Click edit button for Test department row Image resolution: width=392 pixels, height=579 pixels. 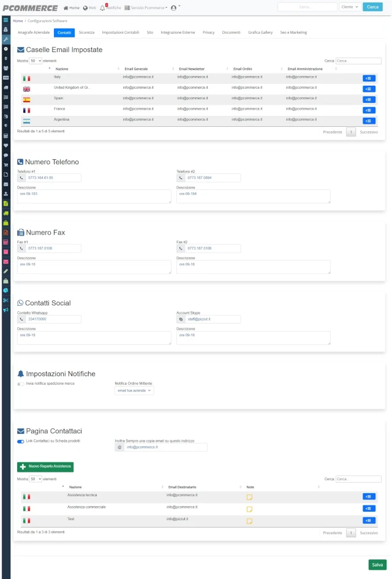pos(369,520)
